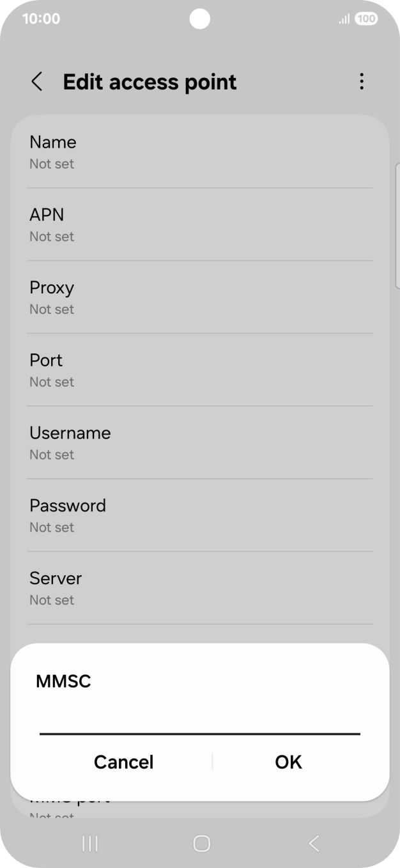
Task: Confirm the MMSC value with OK
Action: point(288,762)
